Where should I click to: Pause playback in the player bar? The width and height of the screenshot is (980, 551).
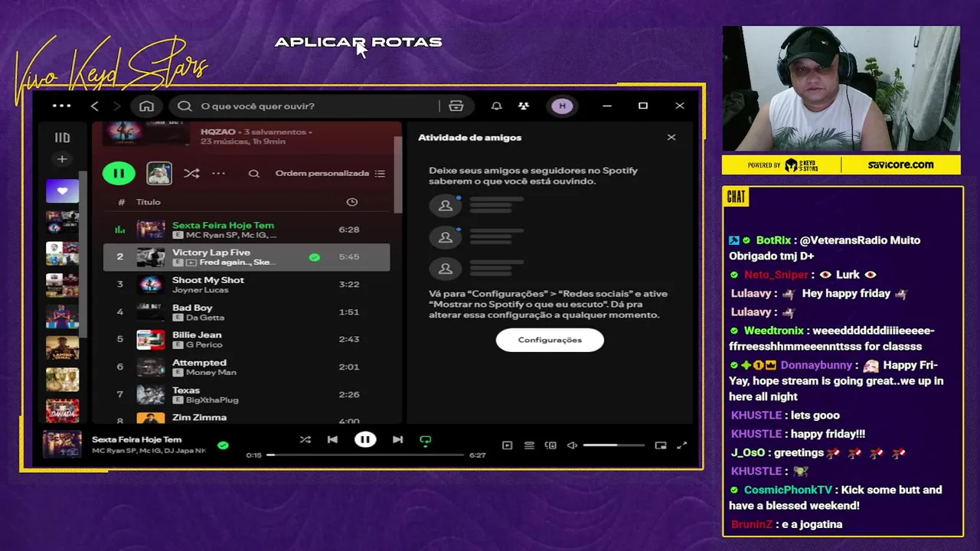coord(365,440)
